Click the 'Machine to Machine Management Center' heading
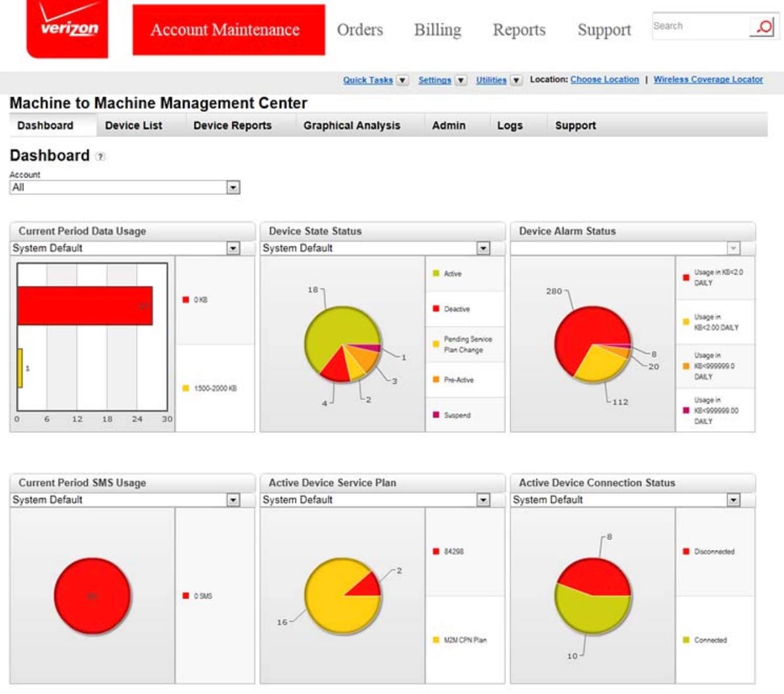This screenshot has width=784, height=694. pyautogui.click(x=159, y=103)
